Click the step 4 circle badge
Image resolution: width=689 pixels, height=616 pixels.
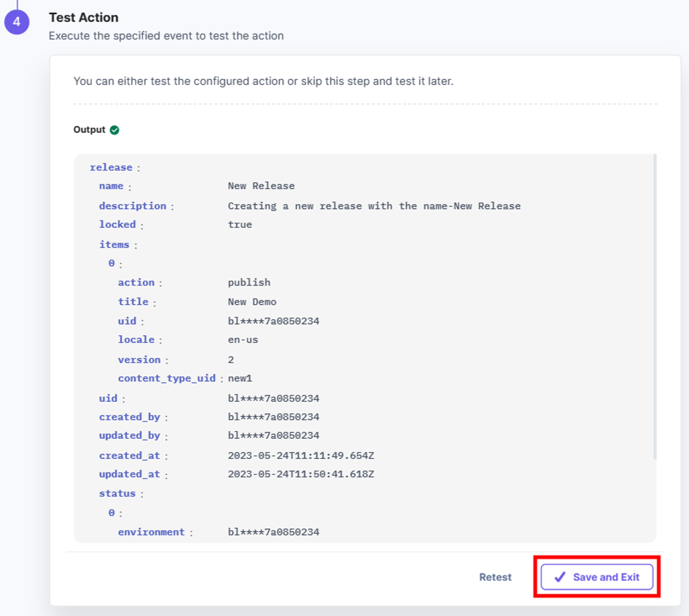pos(17,22)
